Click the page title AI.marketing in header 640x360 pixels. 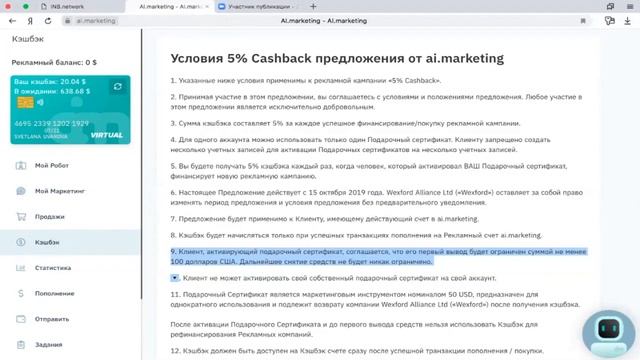click(324, 21)
